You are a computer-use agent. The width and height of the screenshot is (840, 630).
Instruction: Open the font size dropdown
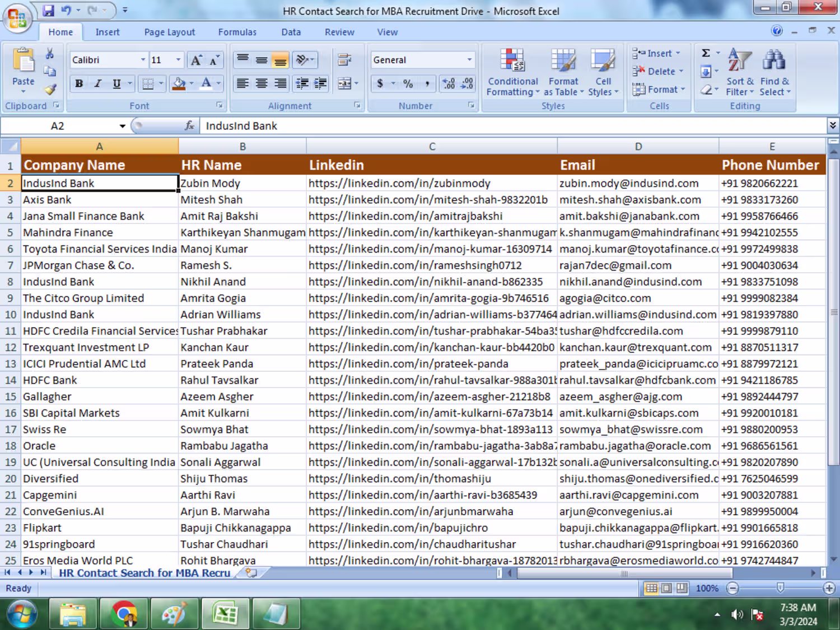(x=179, y=60)
